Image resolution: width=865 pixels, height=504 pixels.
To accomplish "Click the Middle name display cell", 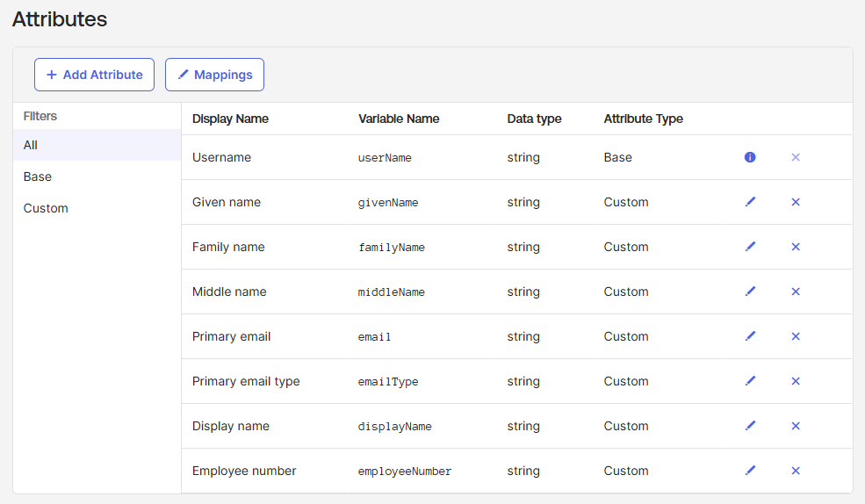I will (x=229, y=292).
